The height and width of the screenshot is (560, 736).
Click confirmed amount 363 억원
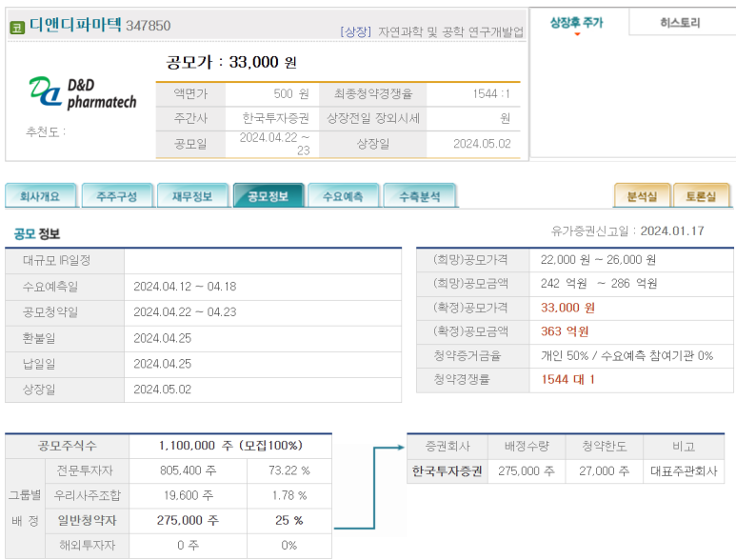[x=565, y=331]
